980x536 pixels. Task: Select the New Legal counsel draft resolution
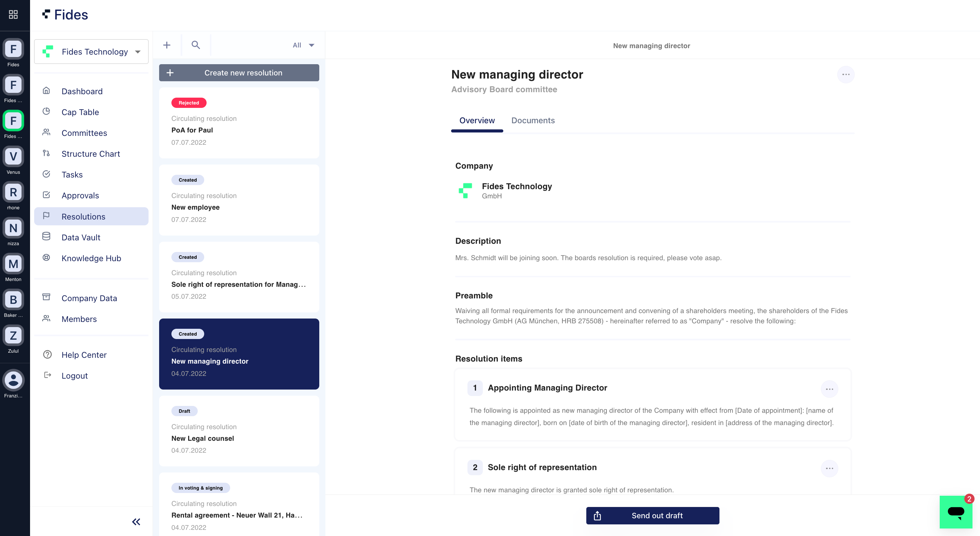pyautogui.click(x=239, y=431)
